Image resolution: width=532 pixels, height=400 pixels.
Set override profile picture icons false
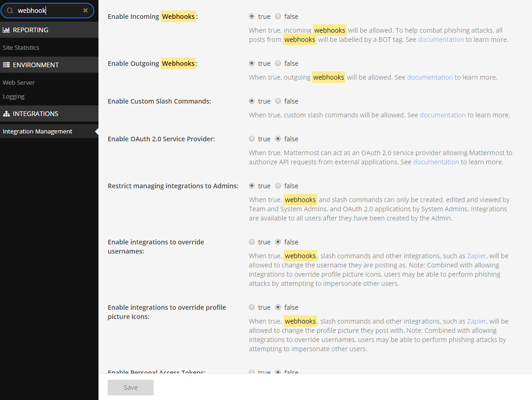278,307
